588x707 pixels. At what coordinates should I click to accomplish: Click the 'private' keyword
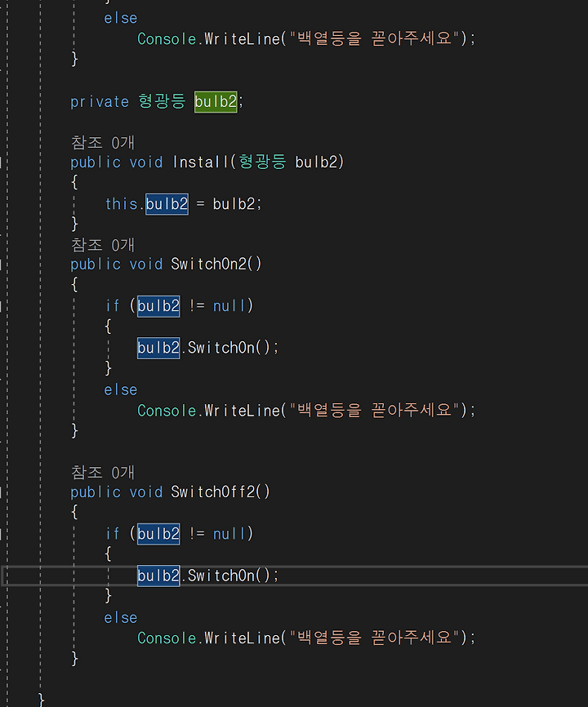pyautogui.click(x=100, y=102)
